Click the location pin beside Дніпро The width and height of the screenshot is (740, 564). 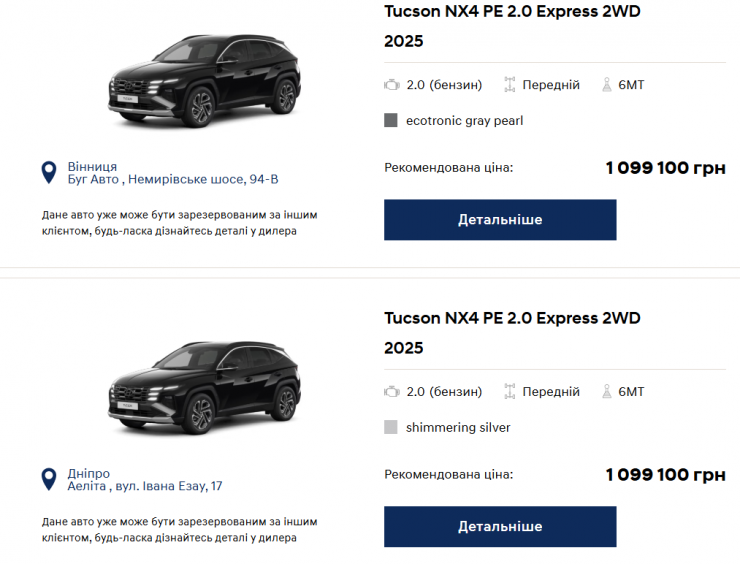click(48, 480)
